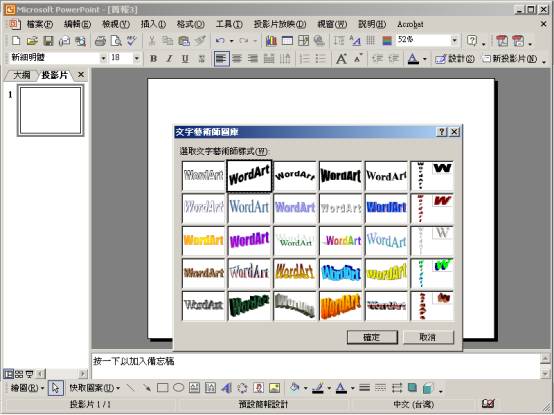Select the Select Objects arrow tool
This screenshot has height=415, width=554.
(x=56, y=388)
